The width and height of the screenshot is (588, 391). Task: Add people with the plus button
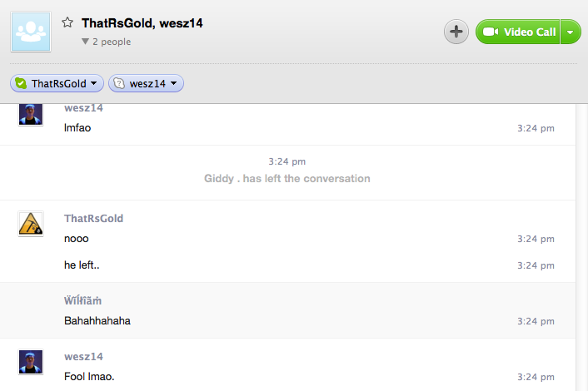(456, 32)
